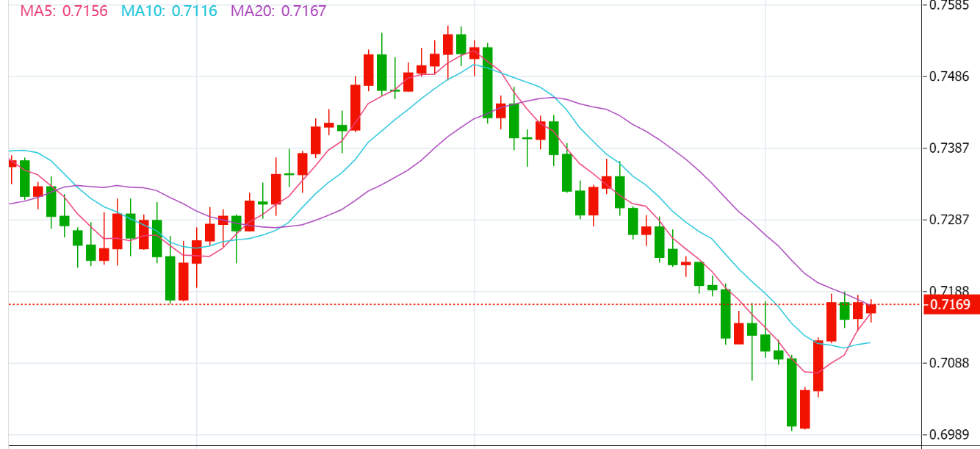The width and height of the screenshot is (980, 449).
Task: Click the 0.7287 price axis label
Action: point(949,220)
